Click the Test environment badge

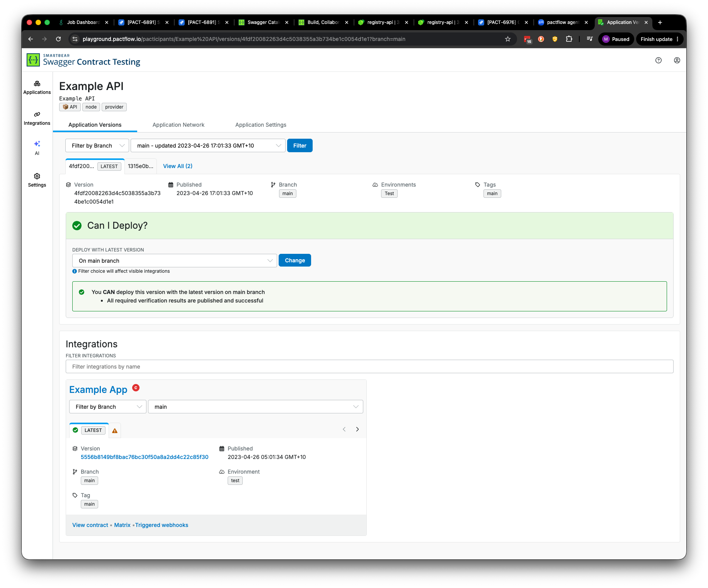tap(389, 194)
